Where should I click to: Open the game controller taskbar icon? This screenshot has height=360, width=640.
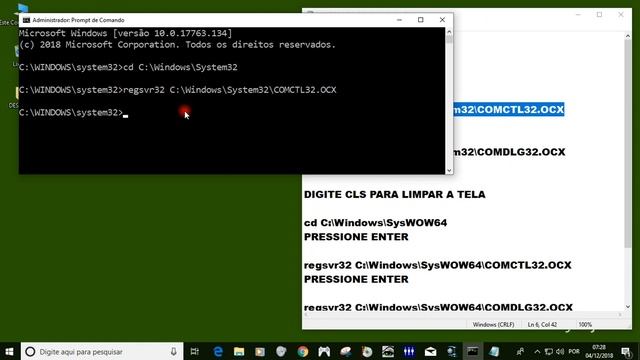click(x=324, y=351)
